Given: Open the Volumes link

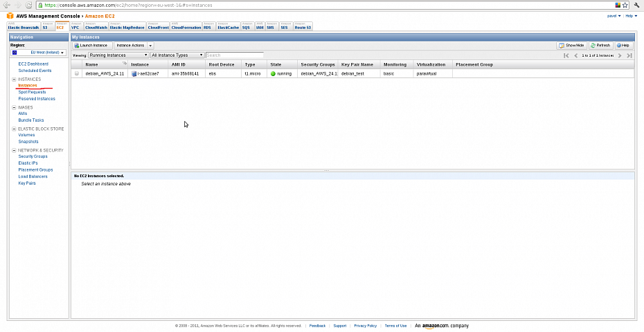Looking at the screenshot, I should click(27, 135).
